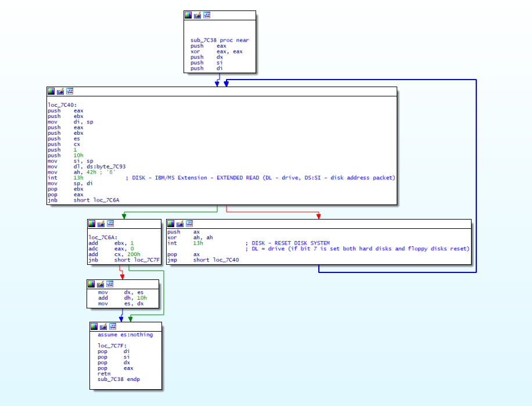Select the 'mov sp, di' instruction
The height and width of the screenshot is (406, 532).
click(x=70, y=184)
